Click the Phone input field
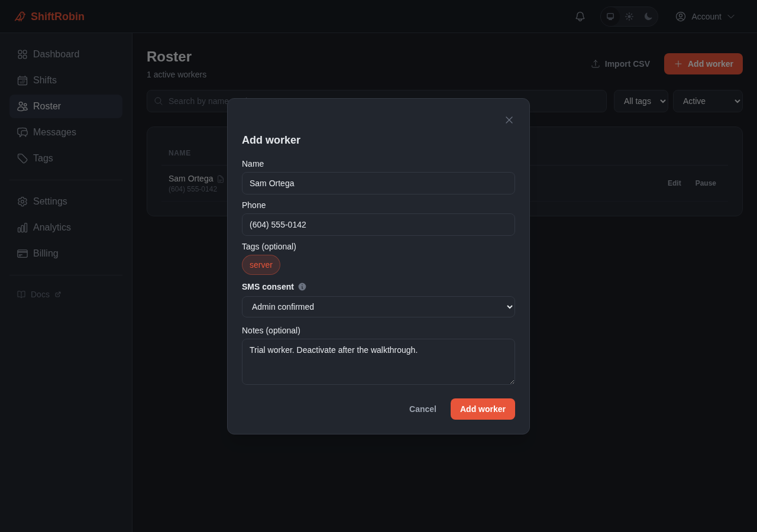The image size is (757, 532). [x=378, y=225]
